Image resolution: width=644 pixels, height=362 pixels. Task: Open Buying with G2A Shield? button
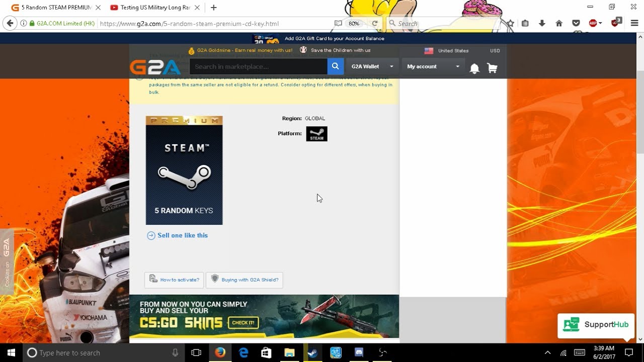pos(245,280)
